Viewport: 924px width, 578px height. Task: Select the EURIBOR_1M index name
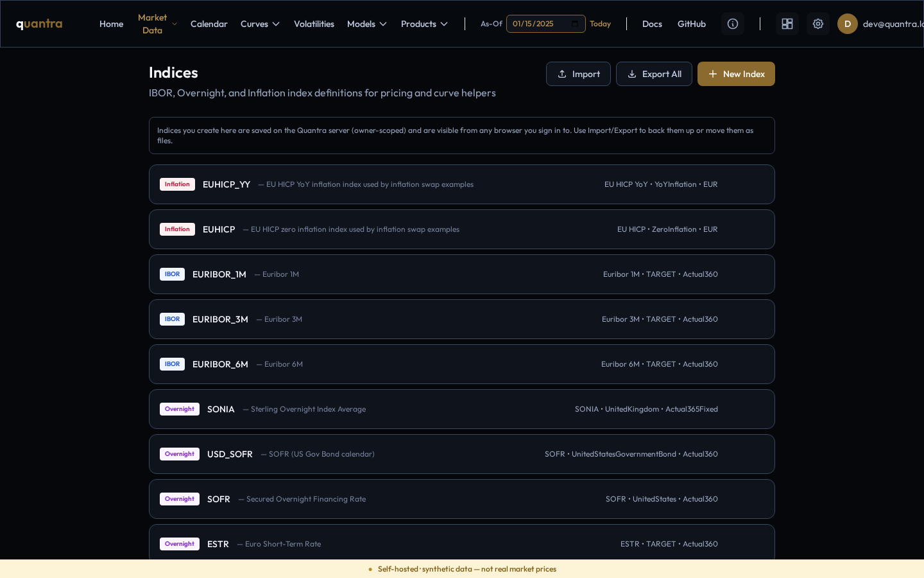click(x=219, y=274)
